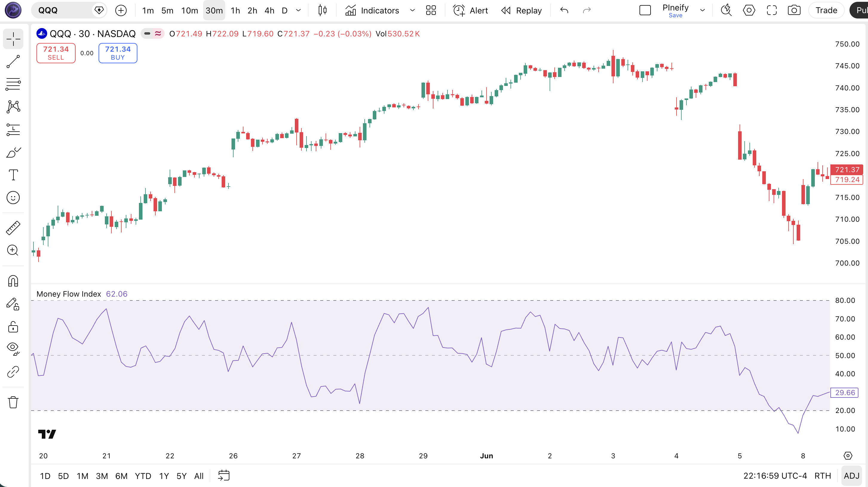Switch to the 1m interval

(148, 10)
